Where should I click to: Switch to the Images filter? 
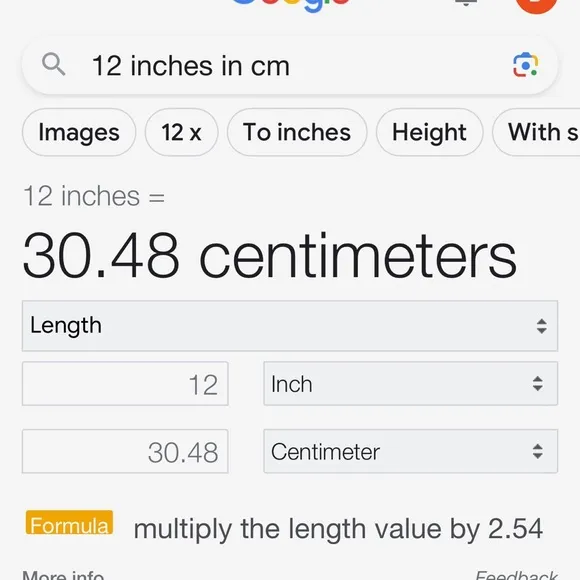point(79,132)
